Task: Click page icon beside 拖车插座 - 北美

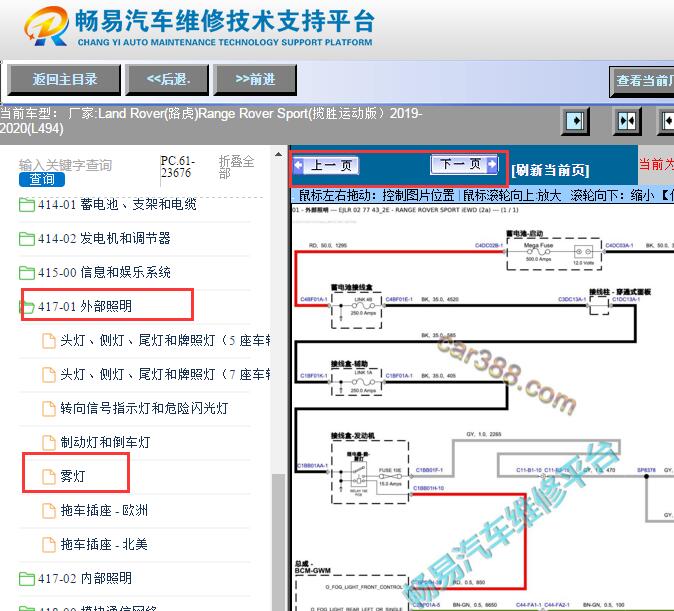Action: (49, 545)
